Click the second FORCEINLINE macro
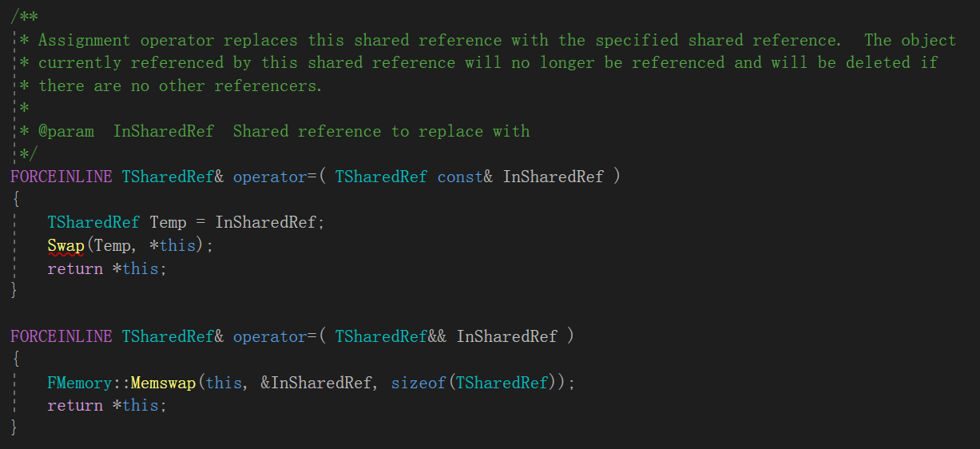 tap(61, 336)
